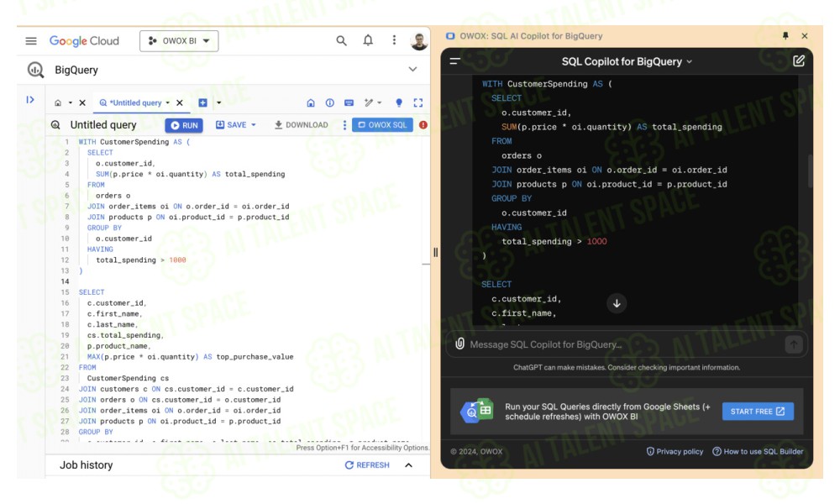The image size is (840, 504).
Task: Click the scroll-to-bottom arrow in Copilot chat
Action: (617, 304)
